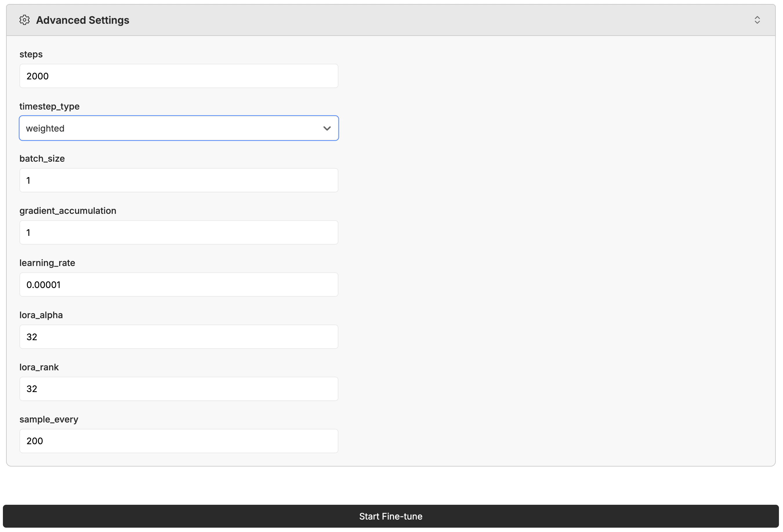This screenshot has width=783, height=532.
Task: Click the batch_size input field
Action: [x=179, y=180]
